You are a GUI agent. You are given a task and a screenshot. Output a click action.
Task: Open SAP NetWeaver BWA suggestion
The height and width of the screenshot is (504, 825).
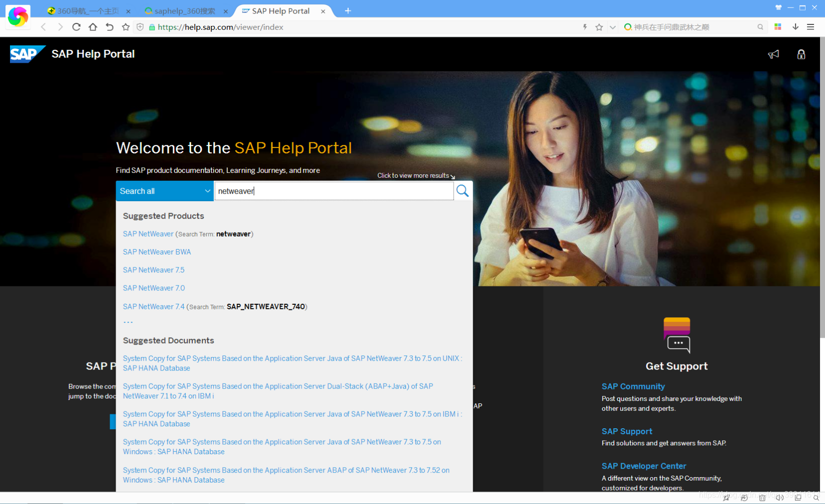coord(157,252)
